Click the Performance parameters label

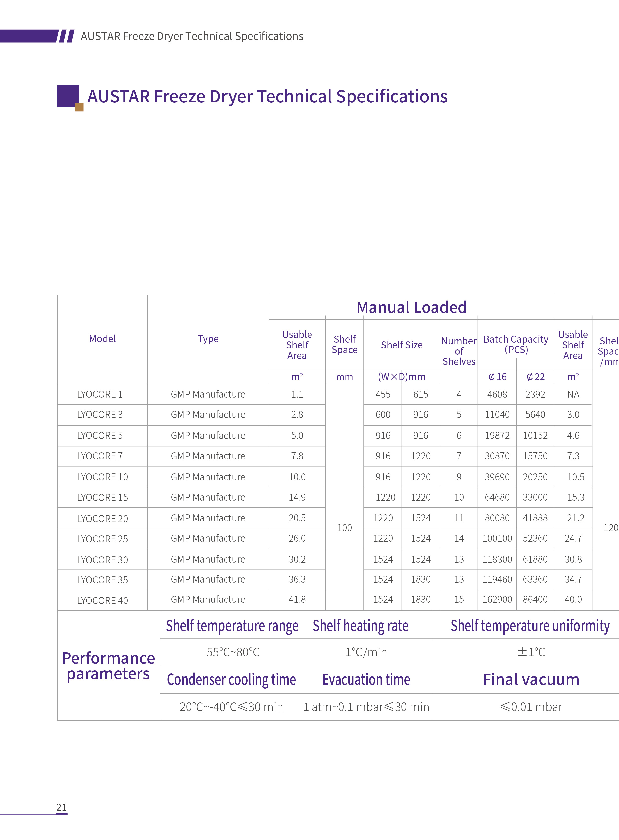tap(108, 666)
